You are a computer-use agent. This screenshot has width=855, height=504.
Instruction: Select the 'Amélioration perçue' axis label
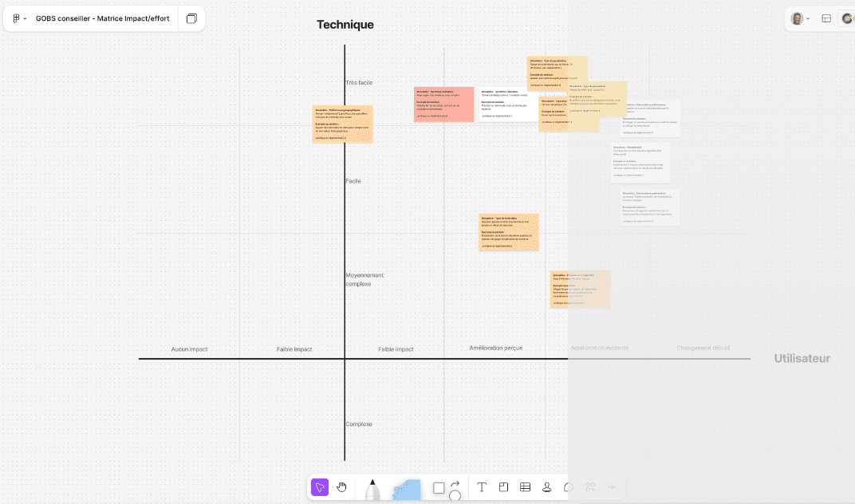[x=495, y=348]
